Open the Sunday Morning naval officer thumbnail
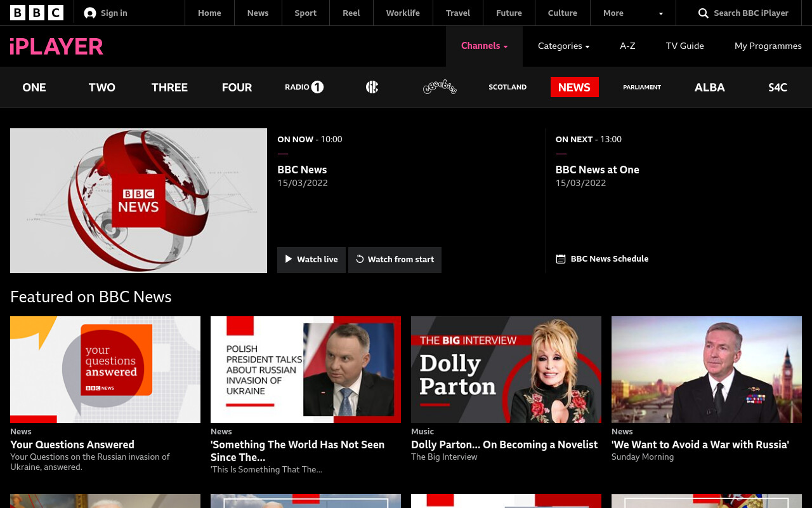The height and width of the screenshot is (508, 812). pyautogui.click(x=707, y=370)
